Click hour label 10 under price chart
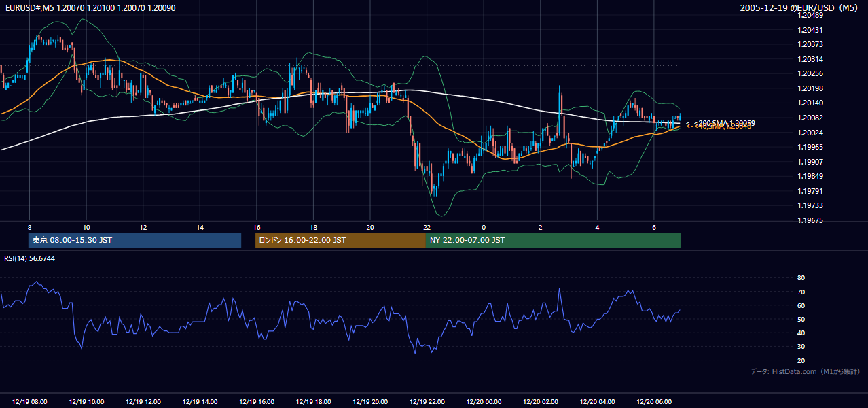Viewport: 868px width, 408px height. (x=86, y=227)
